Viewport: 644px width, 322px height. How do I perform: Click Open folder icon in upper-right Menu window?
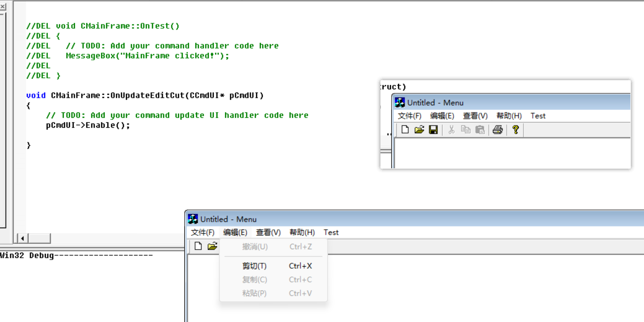click(x=419, y=130)
